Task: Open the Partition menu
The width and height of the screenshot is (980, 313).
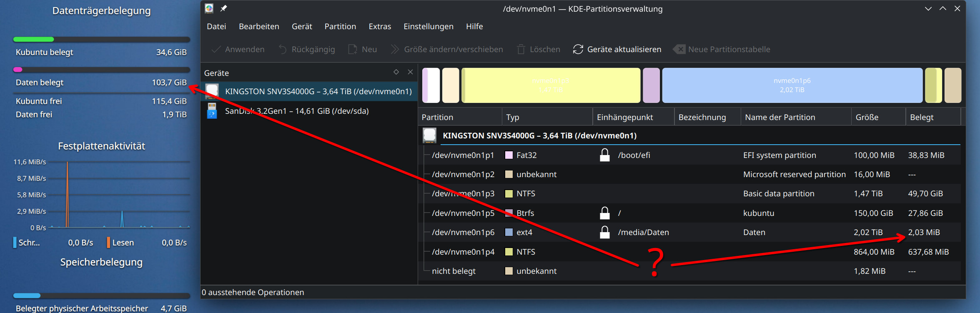Action: (x=340, y=26)
